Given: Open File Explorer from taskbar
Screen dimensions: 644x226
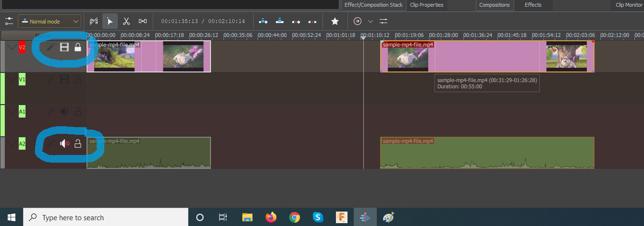Looking at the screenshot, I should [247, 217].
